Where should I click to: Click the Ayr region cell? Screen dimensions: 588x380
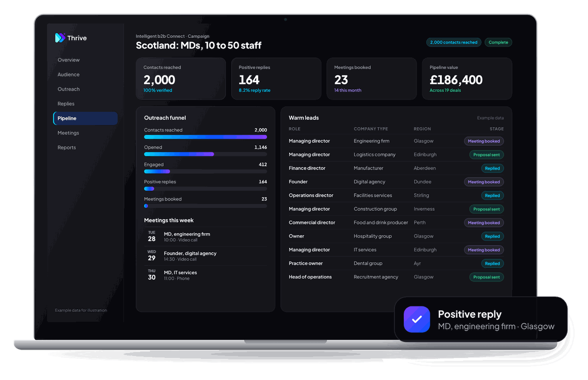click(x=417, y=263)
